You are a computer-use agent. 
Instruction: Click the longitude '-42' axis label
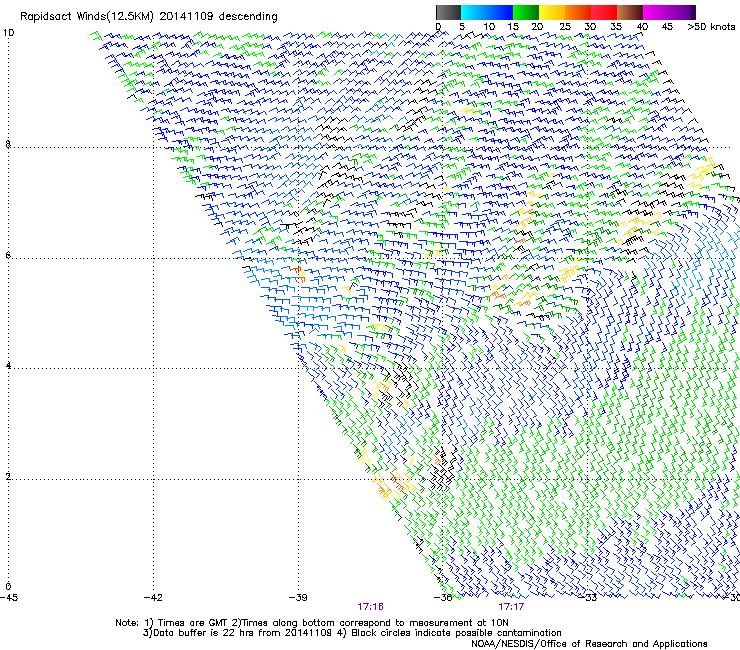(x=153, y=598)
